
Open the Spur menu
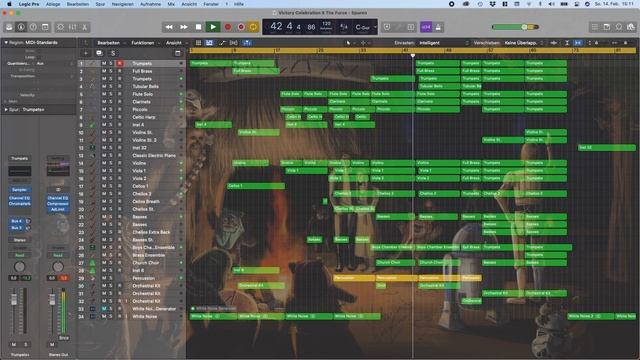[100, 4]
